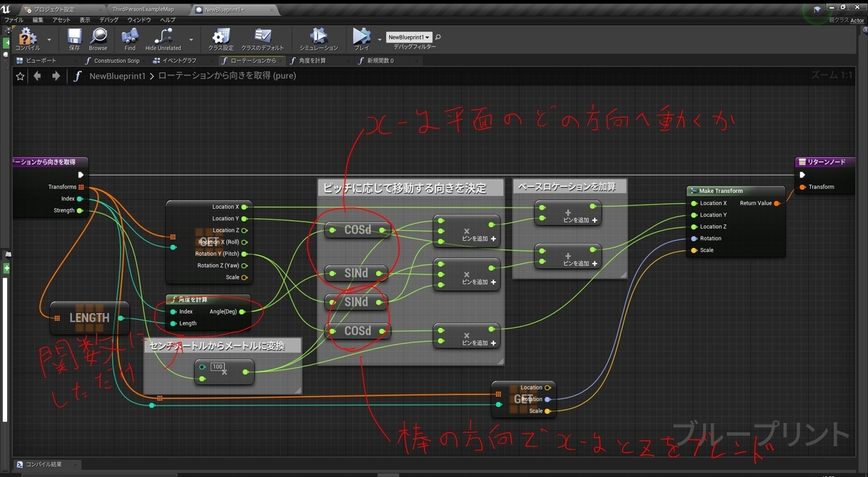Switch to the ThirdPersonExampleMap tab

[143, 9]
